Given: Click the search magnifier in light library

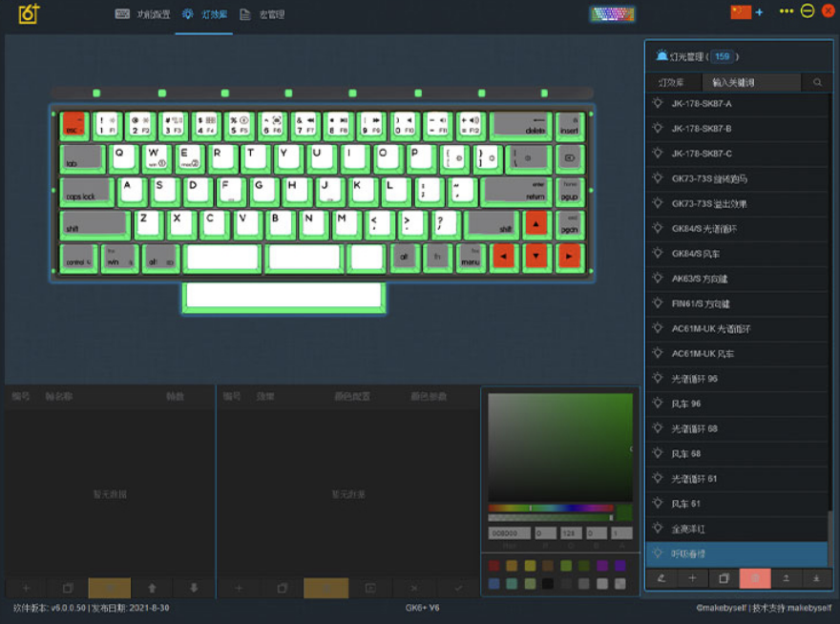Looking at the screenshot, I should point(817,83).
